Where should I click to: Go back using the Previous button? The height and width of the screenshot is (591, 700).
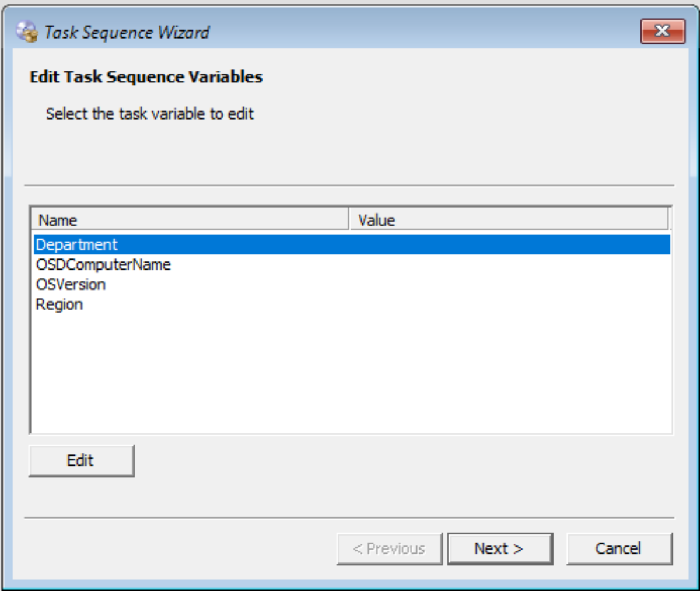[x=389, y=548]
